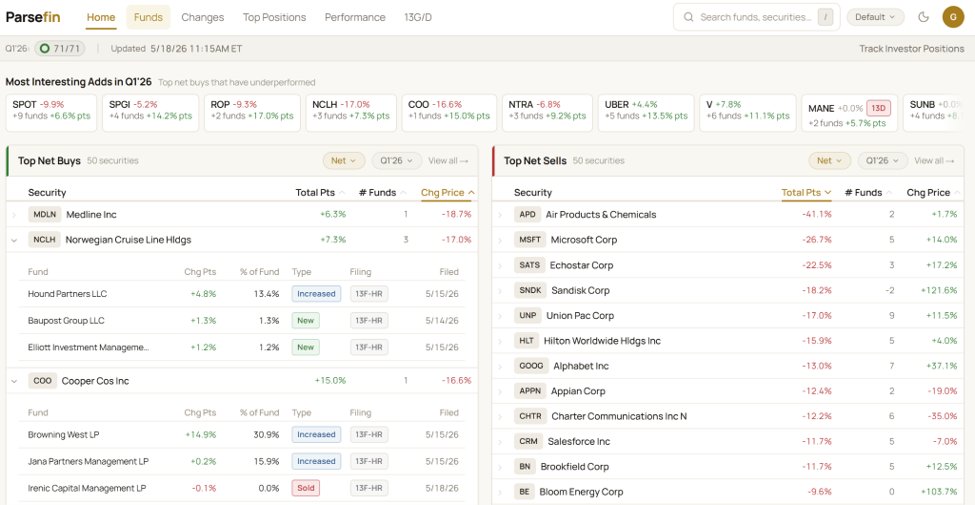The width and height of the screenshot is (975, 505).
Task: Click Track Investor Positions link
Action: [912, 49]
